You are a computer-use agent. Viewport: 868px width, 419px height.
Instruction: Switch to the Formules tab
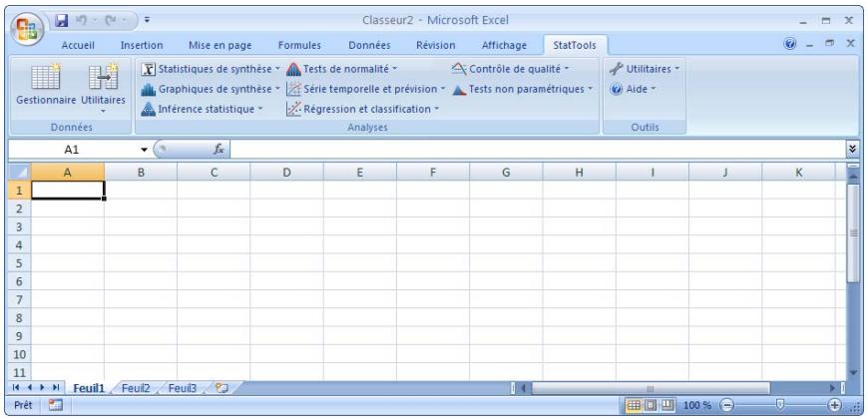pyautogui.click(x=299, y=45)
